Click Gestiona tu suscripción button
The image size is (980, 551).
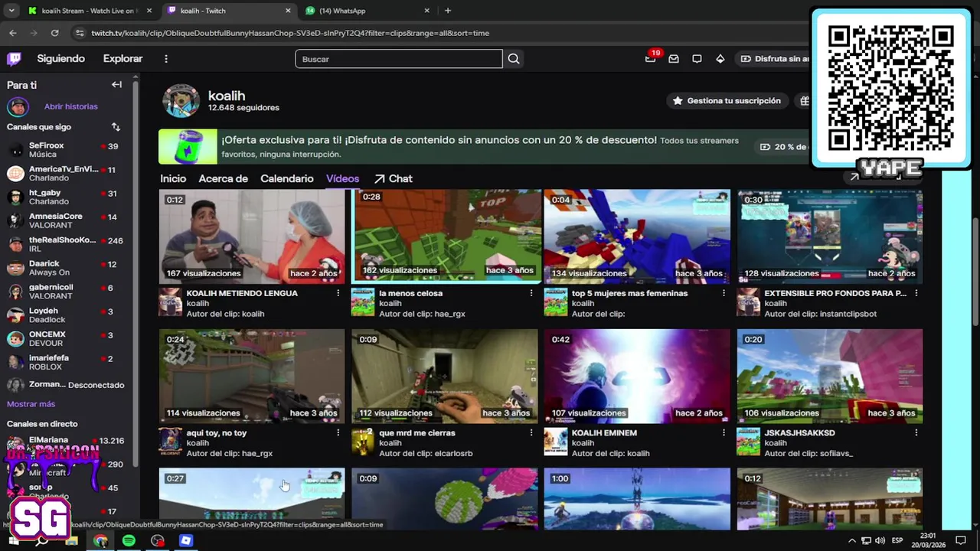727,101
